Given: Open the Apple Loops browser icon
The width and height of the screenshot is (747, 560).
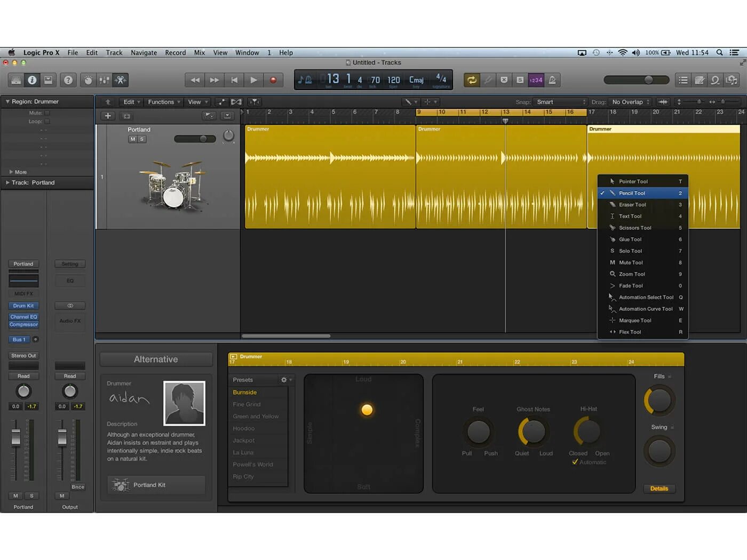Looking at the screenshot, I should [x=715, y=80].
